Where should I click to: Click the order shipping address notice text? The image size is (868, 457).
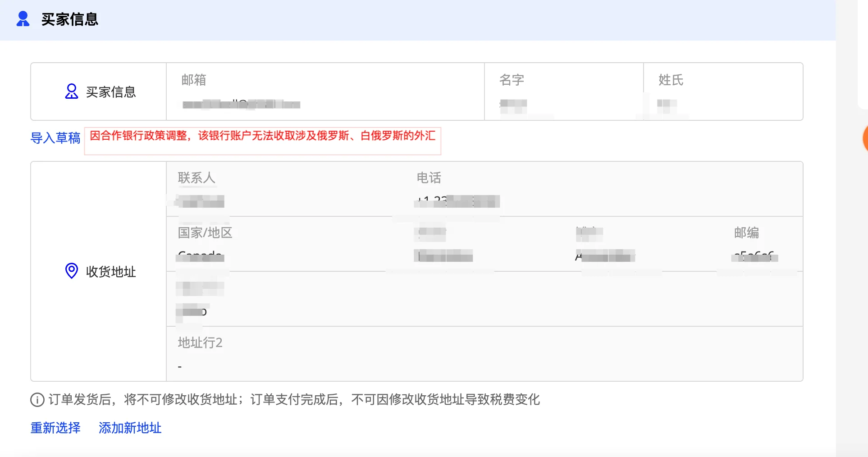(294, 399)
